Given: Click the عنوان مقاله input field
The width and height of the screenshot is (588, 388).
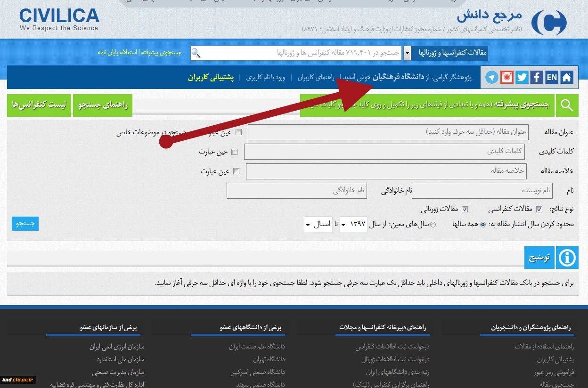Looking at the screenshot, I should pos(388,132).
